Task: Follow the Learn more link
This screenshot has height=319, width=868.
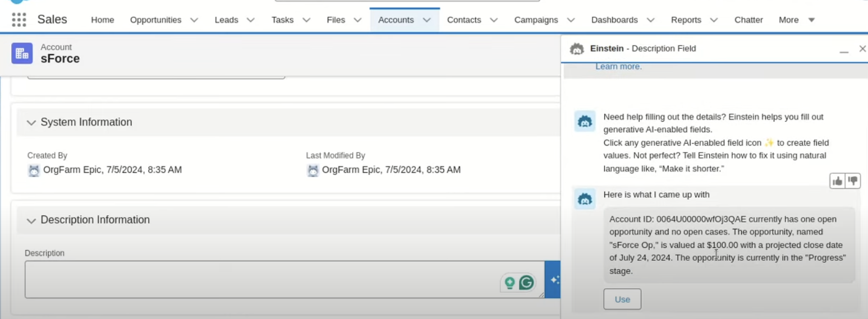Action: pyautogui.click(x=618, y=66)
